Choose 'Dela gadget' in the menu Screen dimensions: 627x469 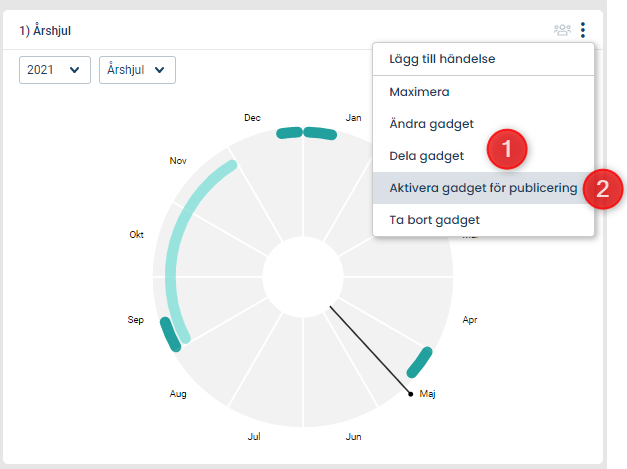tap(483, 156)
